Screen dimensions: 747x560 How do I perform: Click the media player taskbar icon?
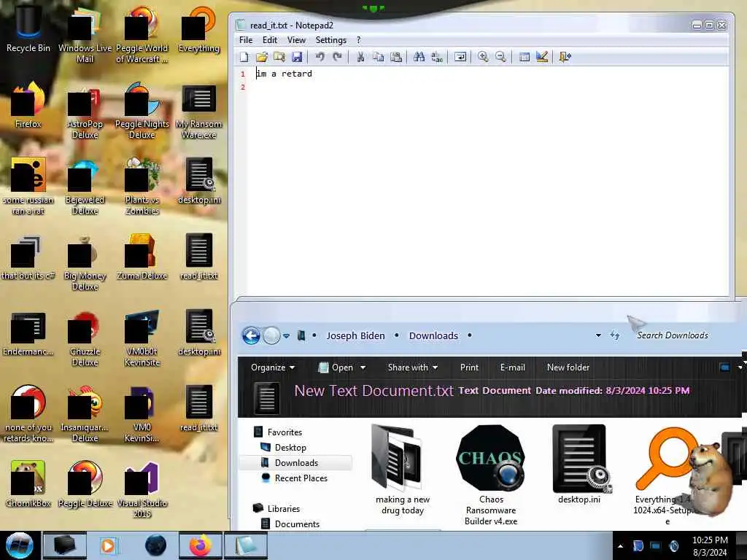pyautogui.click(x=108, y=545)
